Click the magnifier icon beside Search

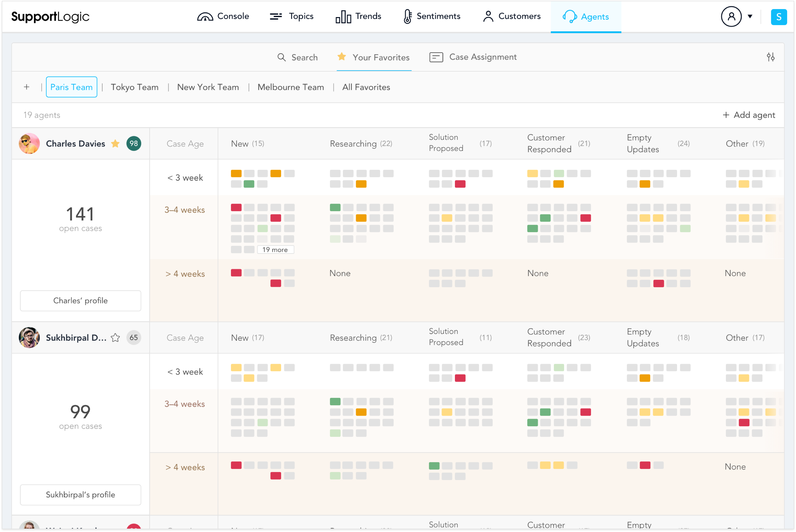point(281,57)
